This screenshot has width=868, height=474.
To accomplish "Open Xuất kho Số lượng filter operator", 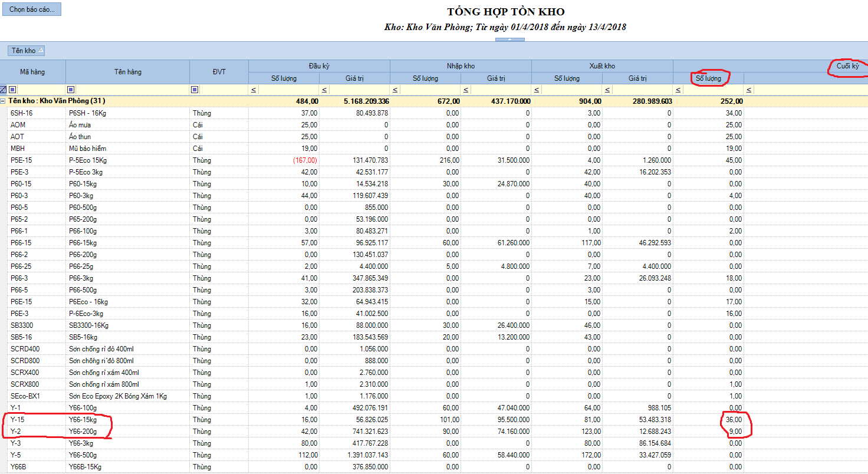I will [537, 90].
